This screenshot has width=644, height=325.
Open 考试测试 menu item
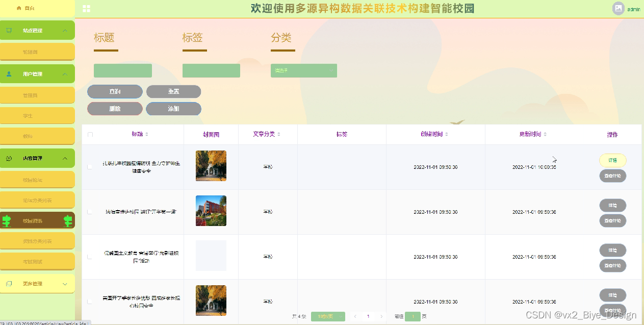37,261
